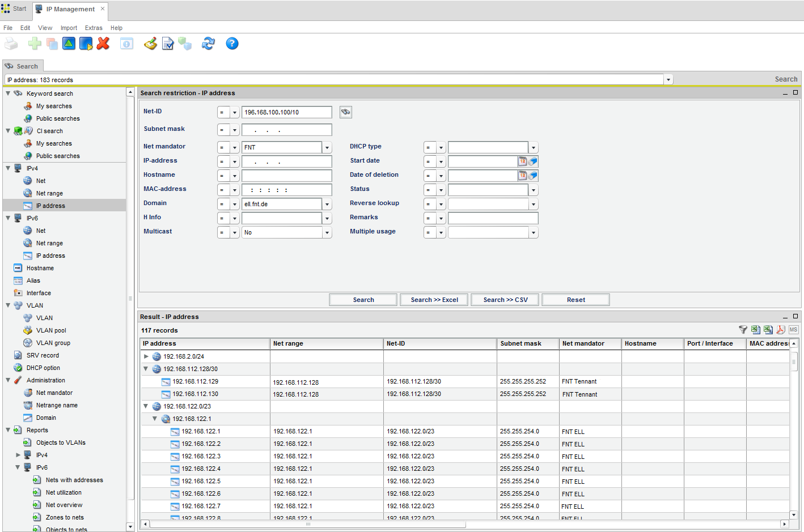Click the red X delete toolbar icon
The height and width of the screenshot is (532, 804).
(103, 44)
